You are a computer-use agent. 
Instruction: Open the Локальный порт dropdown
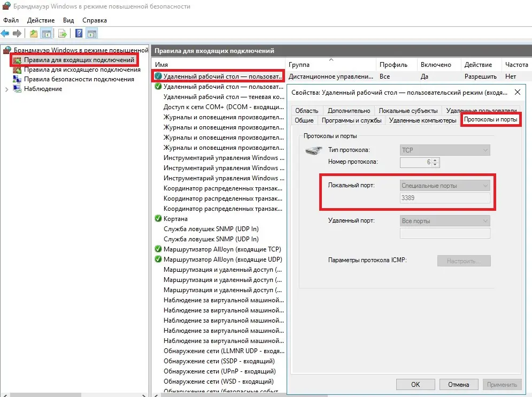(x=445, y=186)
